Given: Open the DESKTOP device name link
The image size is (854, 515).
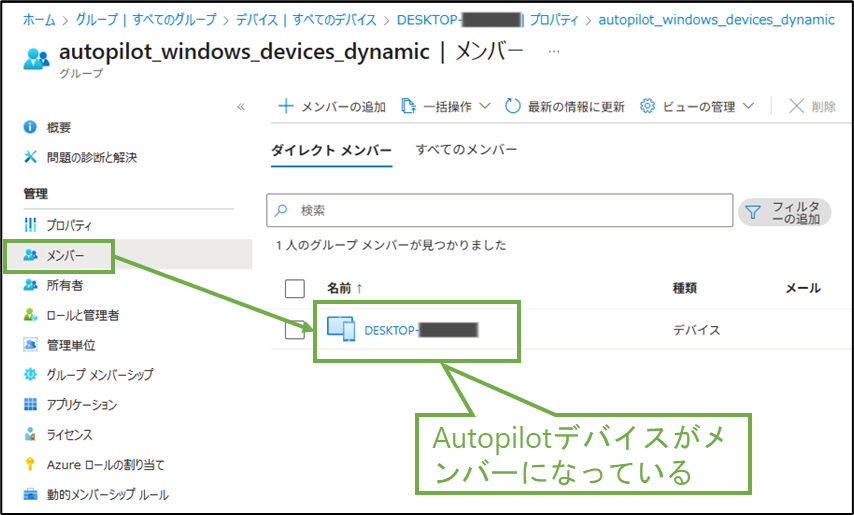Looking at the screenshot, I should (x=421, y=330).
